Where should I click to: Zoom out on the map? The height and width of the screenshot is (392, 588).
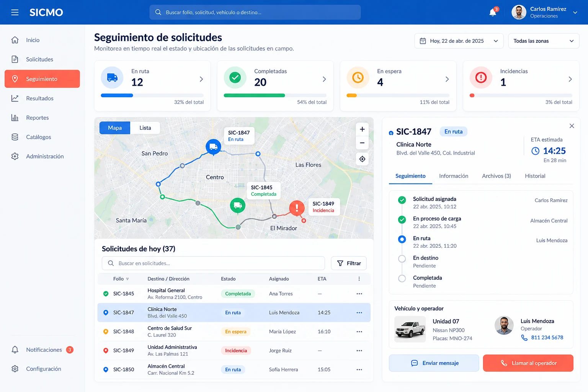click(x=362, y=143)
